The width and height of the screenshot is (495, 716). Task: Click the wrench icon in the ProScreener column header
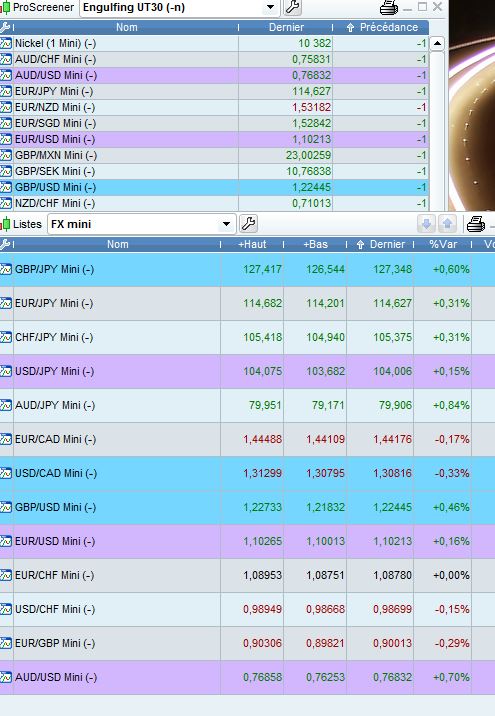(x=5, y=27)
